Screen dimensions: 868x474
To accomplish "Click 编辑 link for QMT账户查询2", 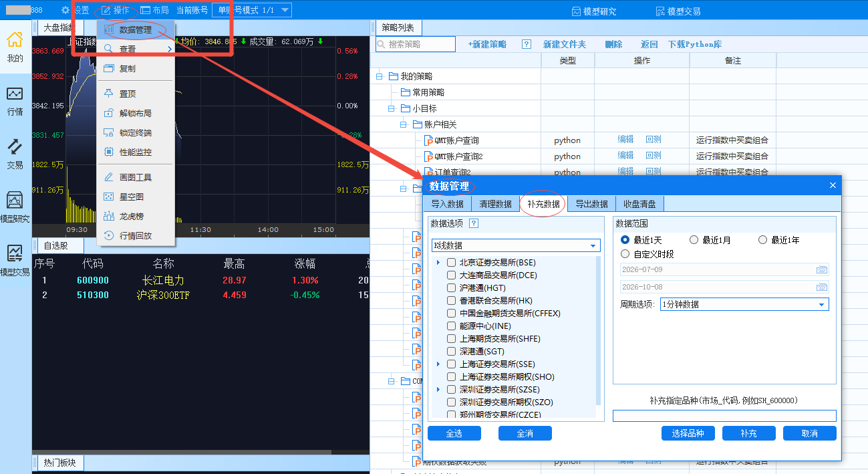I will (x=625, y=156).
